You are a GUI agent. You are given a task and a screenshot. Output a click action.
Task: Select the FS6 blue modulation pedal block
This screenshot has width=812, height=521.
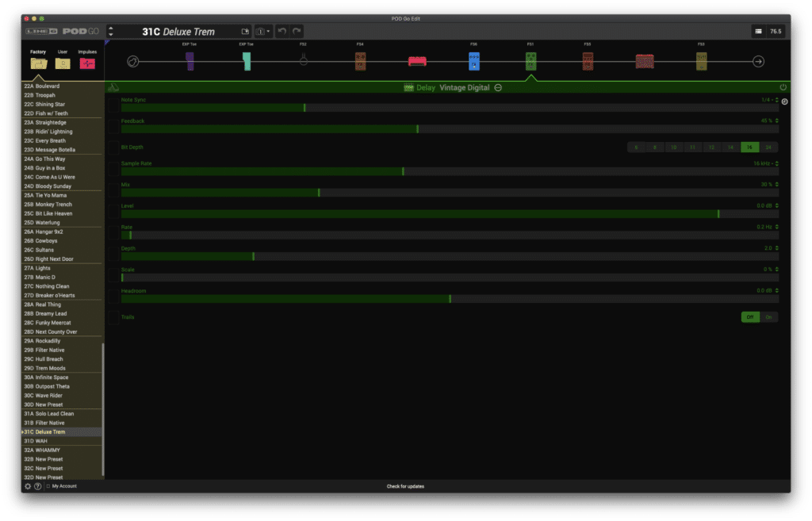pos(474,61)
